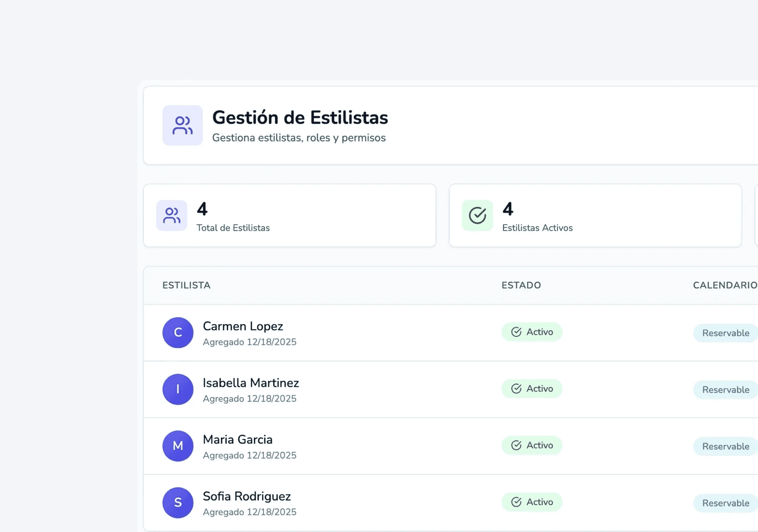Sort the table by the ESTADO column

521,285
